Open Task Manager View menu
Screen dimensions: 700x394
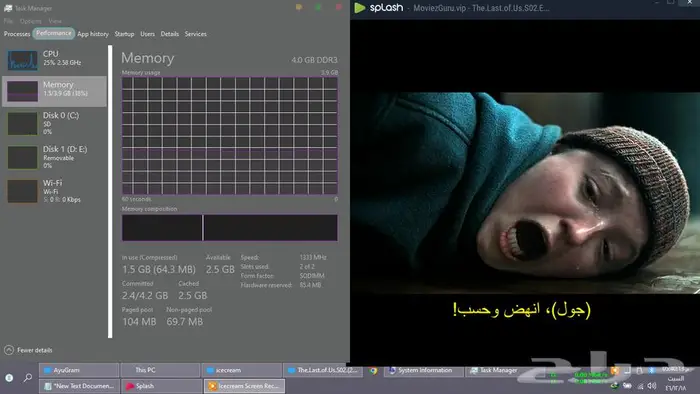point(55,21)
